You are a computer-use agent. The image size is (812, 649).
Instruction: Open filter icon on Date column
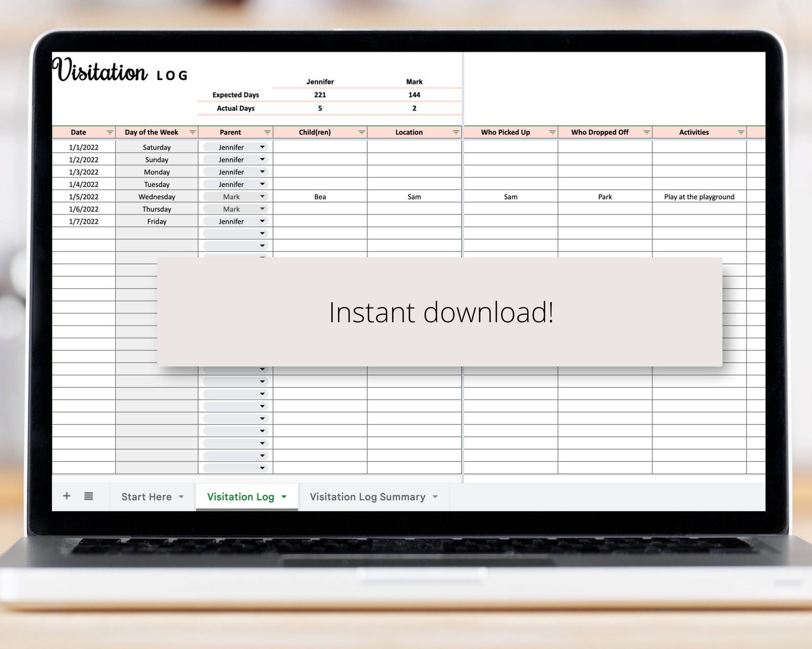[109, 132]
